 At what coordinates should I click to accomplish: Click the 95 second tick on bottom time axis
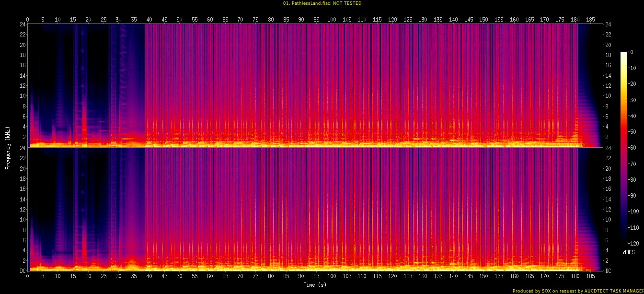click(316, 277)
